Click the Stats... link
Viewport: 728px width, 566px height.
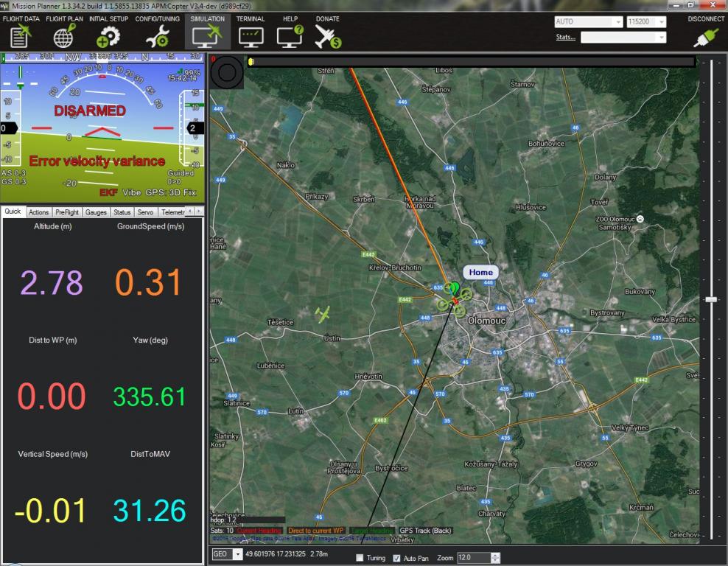pyautogui.click(x=565, y=37)
